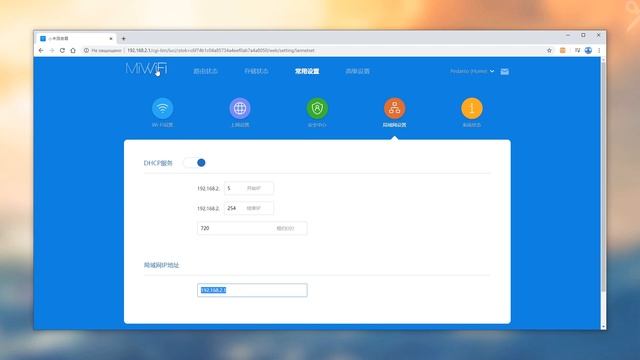Click the MiWiFi logo
The width and height of the screenshot is (640, 360).
tap(147, 69)
